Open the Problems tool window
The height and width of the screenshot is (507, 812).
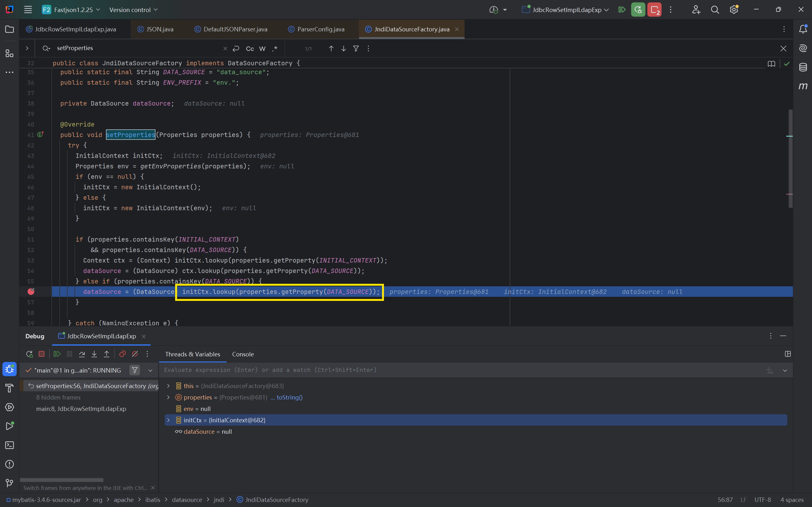[x=10, y=464]
